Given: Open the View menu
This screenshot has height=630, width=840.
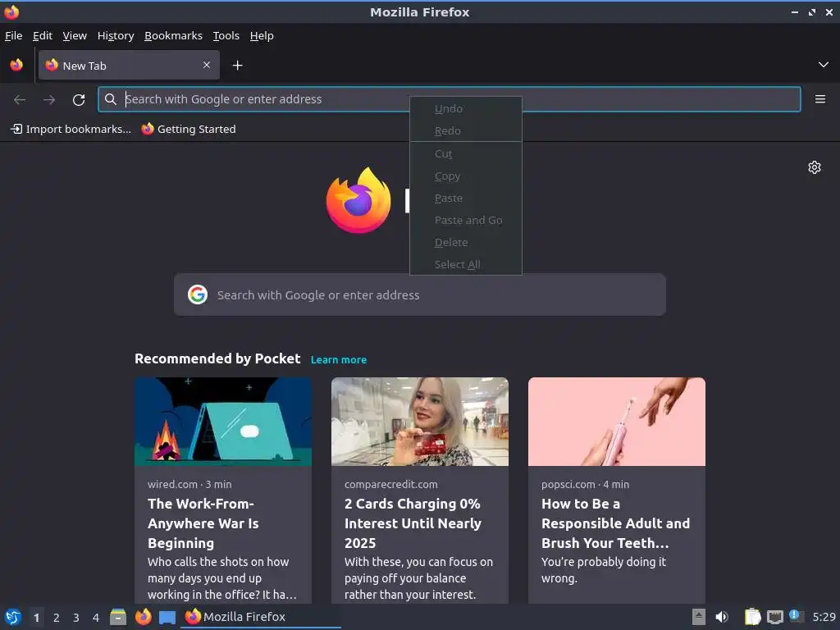Looking at the screenshot, I should click(75, 36).
